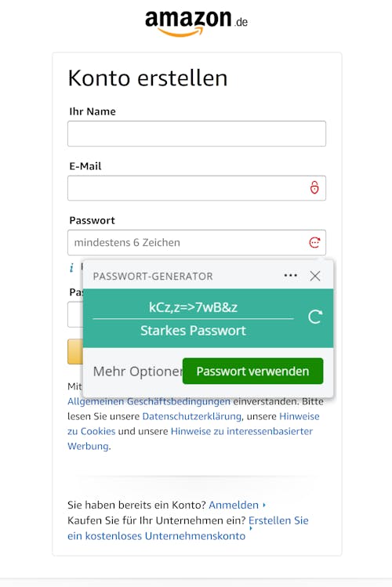This screenshot has width=392, height=587.
Task: Click the lock icon in E-Mail field
Action: point(314,187)
